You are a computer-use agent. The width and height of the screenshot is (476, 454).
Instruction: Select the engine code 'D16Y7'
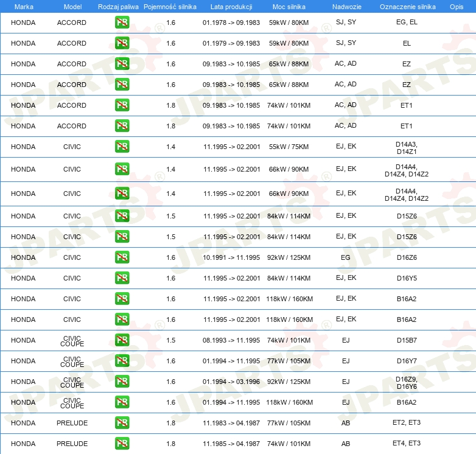coord(407,361)
